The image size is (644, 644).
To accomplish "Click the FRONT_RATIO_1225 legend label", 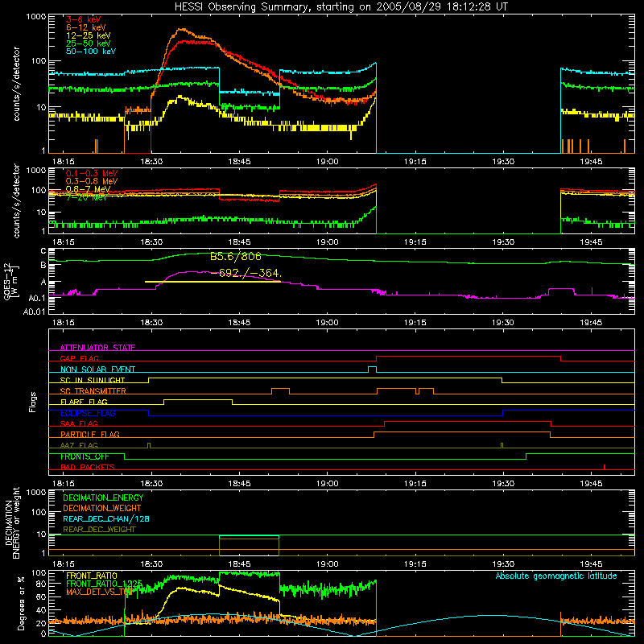I will (104, 584).
